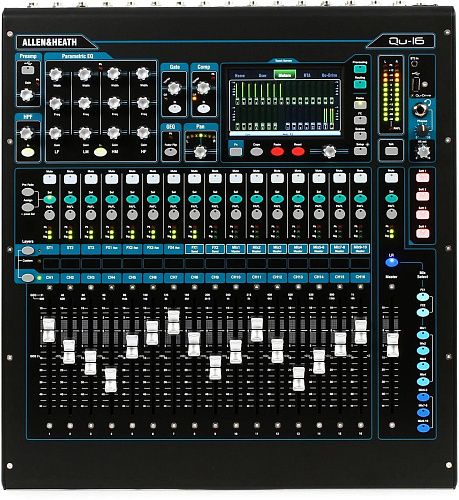Select the lower CH1-16 layer key
This screenshot has width=459, height=500.
tap(28, 278)
